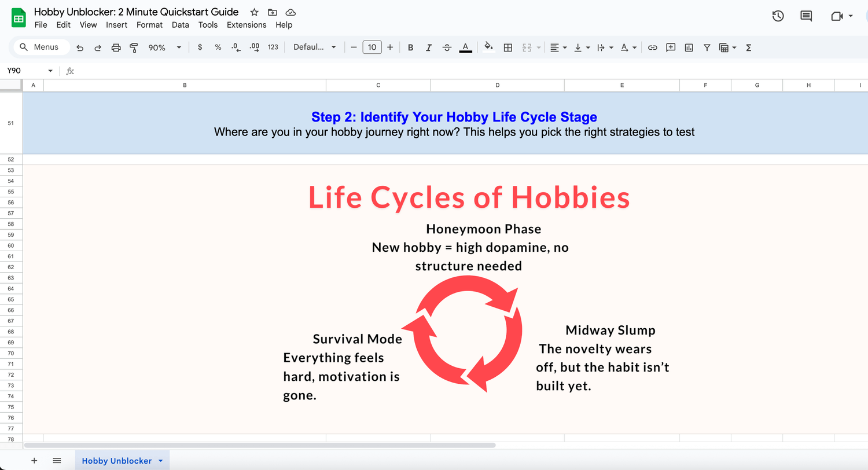
Task: Open the Extensions menu
Action: click(247, 25)
